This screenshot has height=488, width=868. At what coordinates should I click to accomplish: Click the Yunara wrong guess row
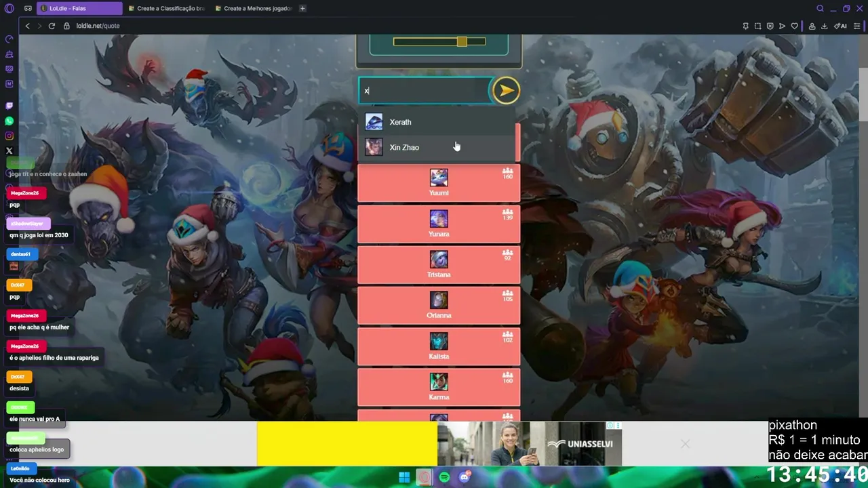[439, 224]
